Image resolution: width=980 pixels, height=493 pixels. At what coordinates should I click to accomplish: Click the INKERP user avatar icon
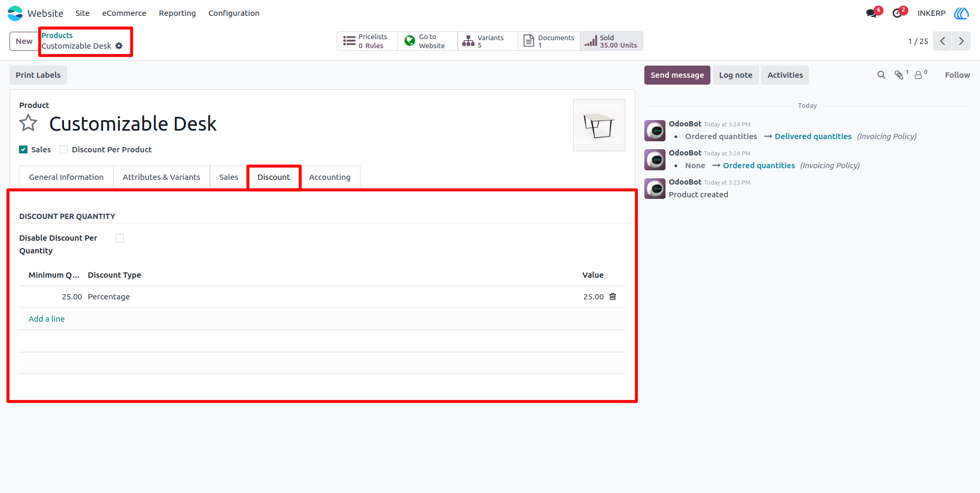click(x=961, y=13)
